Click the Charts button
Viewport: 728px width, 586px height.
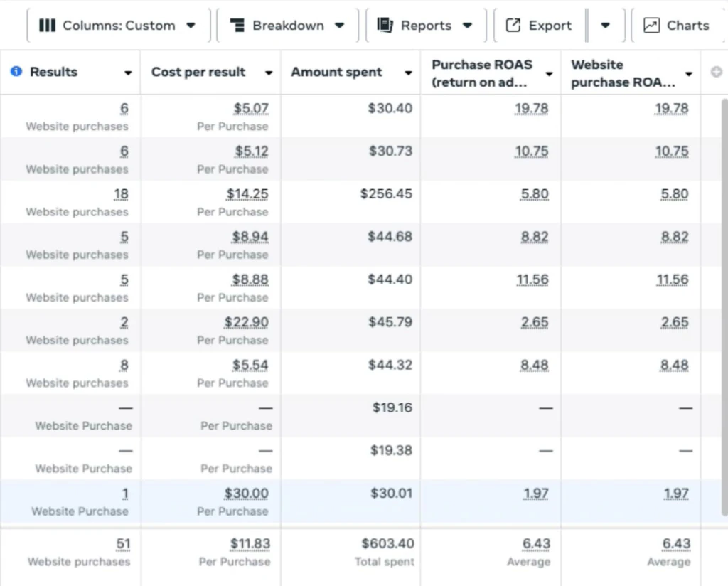(677, 25)
